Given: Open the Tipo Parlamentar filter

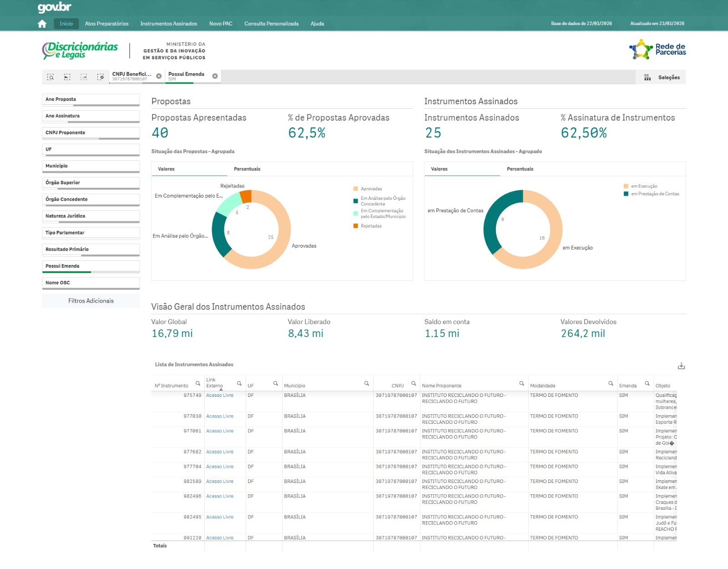Looking at the screenshot, I should click(x=91, y=233).
